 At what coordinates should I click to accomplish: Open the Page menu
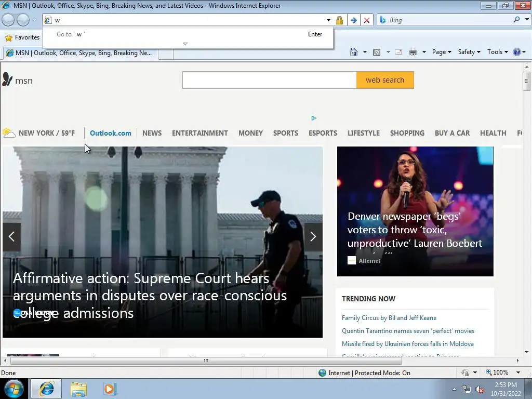(442, 52)
